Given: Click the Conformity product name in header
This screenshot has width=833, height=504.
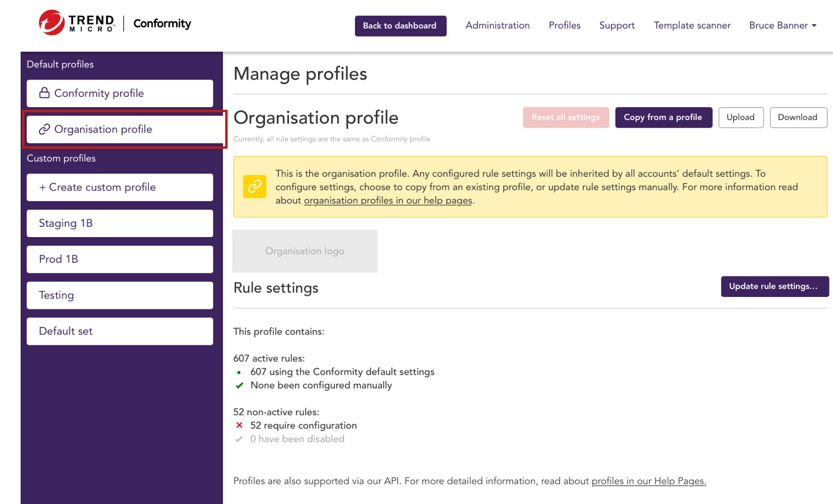Looking at the screenshot, I should coord(162,23).
